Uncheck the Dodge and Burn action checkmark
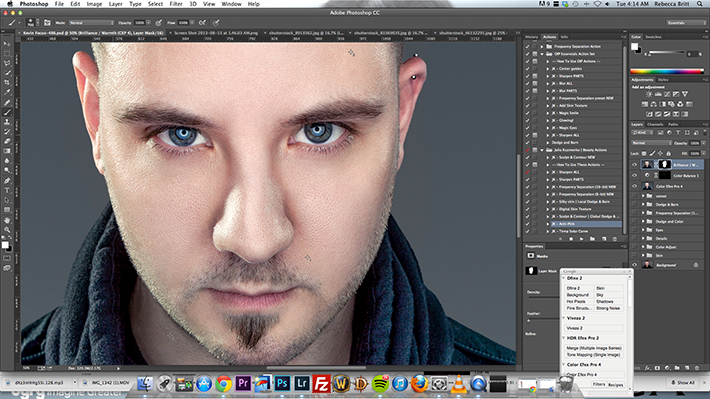Viewport: 710px width, 399px height. pos(527,142)
